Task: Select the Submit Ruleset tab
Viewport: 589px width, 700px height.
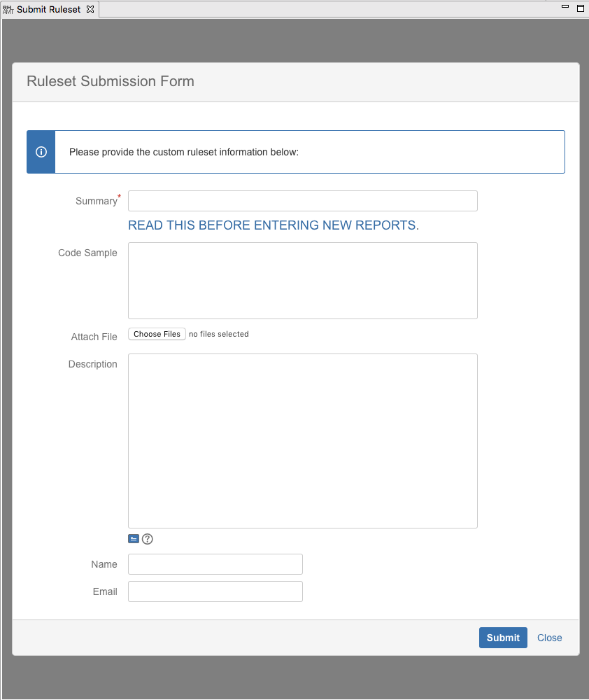Action: coord(48,10)
